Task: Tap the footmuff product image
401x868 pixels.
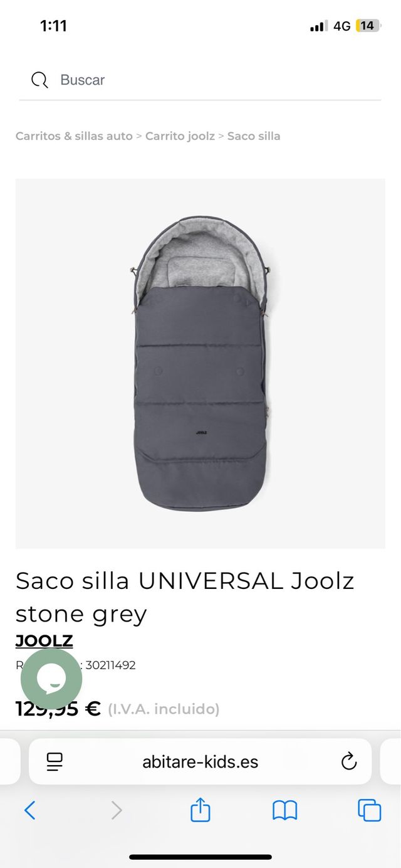Action: 200,364
